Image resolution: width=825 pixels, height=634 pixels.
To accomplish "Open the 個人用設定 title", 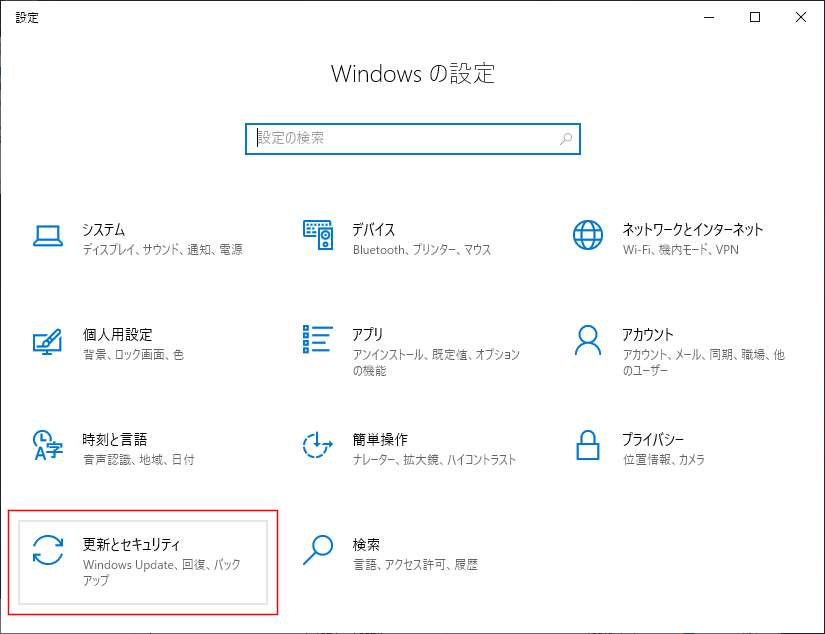I will tap(117, 335).
